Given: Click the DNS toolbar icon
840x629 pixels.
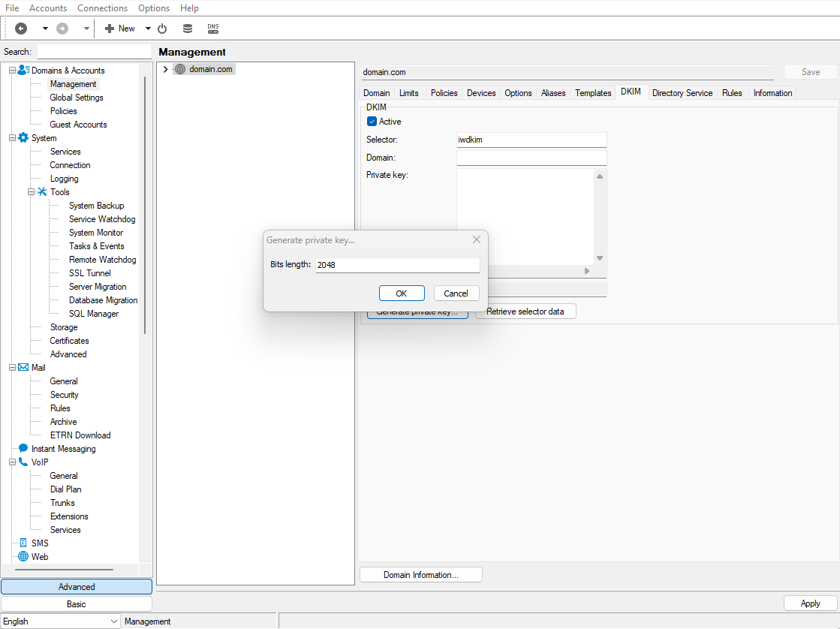Looking at the screenshot, I should click(x=213, y=29).
